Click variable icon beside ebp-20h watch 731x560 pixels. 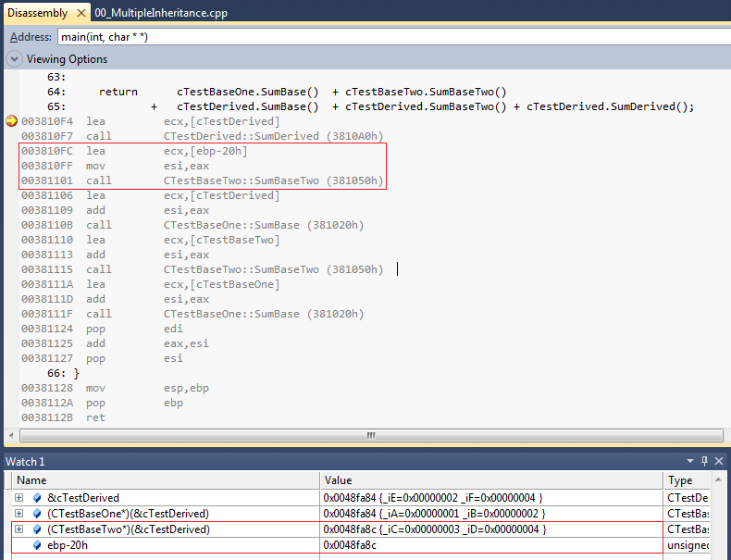[x=37, y=545]
